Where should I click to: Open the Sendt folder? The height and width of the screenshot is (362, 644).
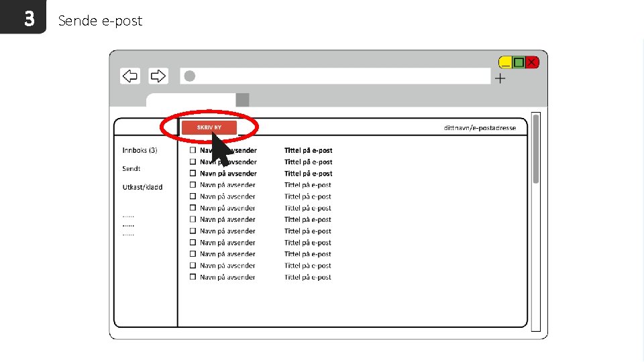pyautogui.click(x=131, y=169)
